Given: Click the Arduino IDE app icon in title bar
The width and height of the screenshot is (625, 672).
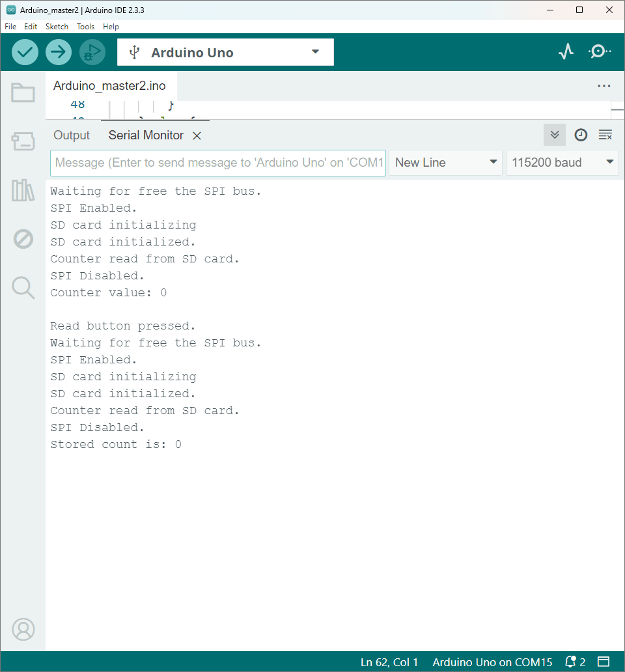Looking at the screenshot, I should click(11, 10).
